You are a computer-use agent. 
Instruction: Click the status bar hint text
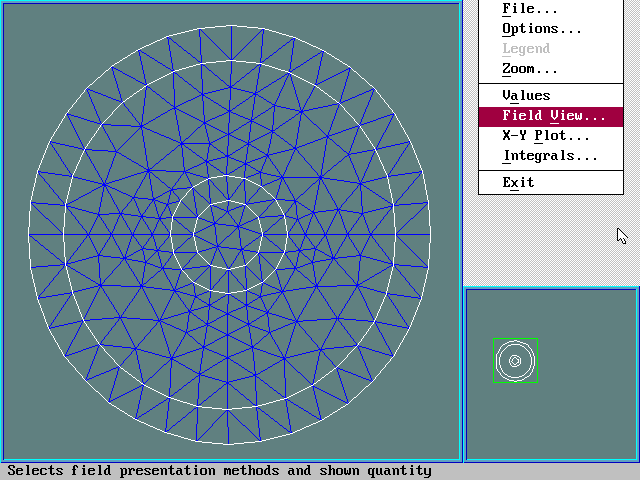coord(220,471)
